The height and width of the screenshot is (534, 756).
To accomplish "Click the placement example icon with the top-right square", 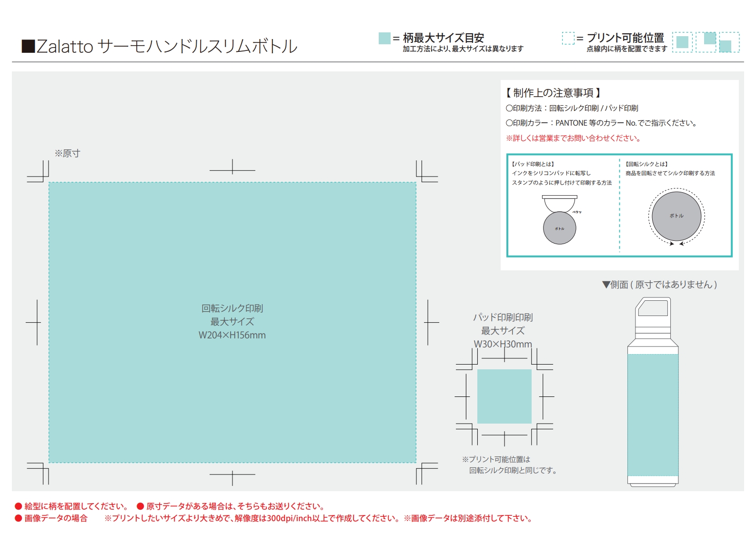I will tap(706, 42).
